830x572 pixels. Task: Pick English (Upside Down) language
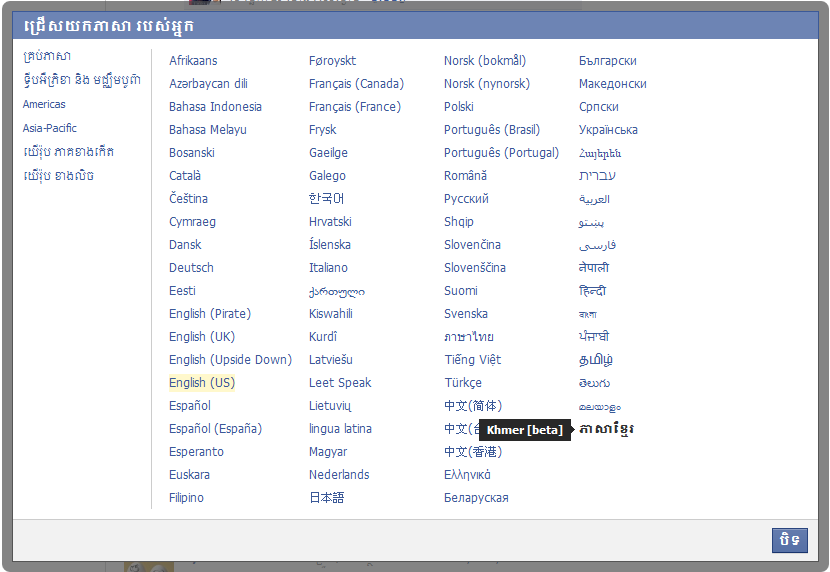pyautogui.click(x=230, y=360)
